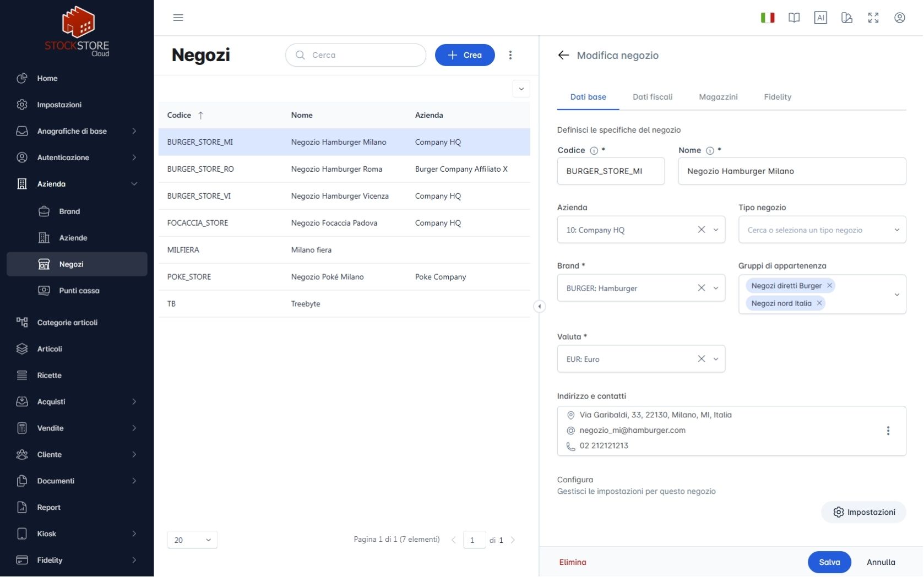Open Aziende in the sidebar

(77, 238)
